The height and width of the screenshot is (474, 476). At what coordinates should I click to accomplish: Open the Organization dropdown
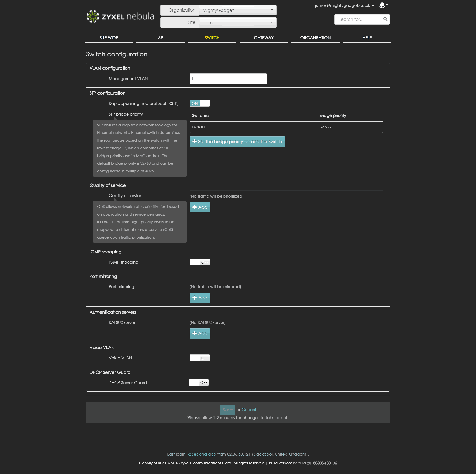click(237, 10)
